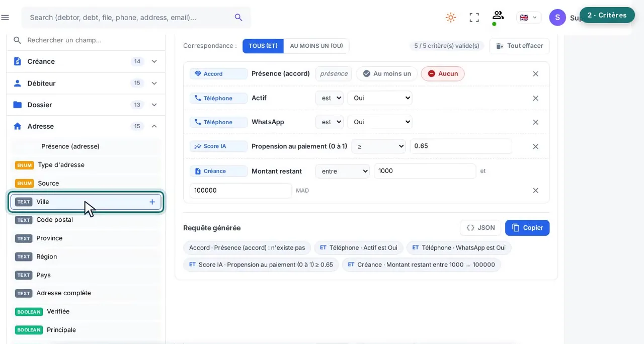Click the Téléphone tag on WhatsApp row

[218, 122]
